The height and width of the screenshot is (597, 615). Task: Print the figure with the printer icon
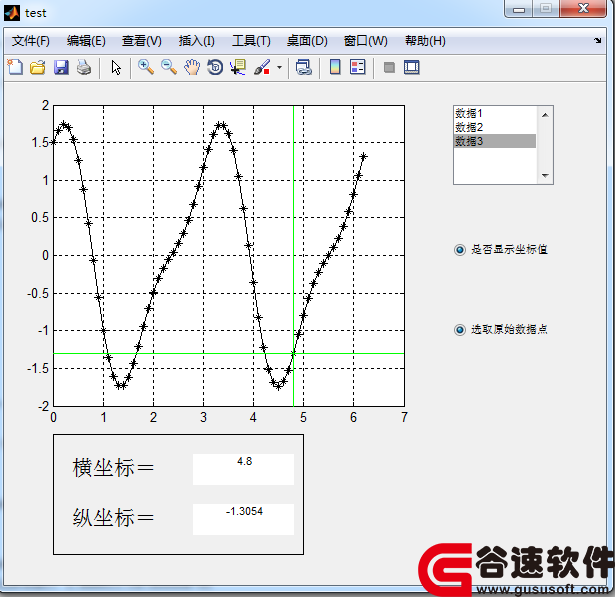pos(84,67)
